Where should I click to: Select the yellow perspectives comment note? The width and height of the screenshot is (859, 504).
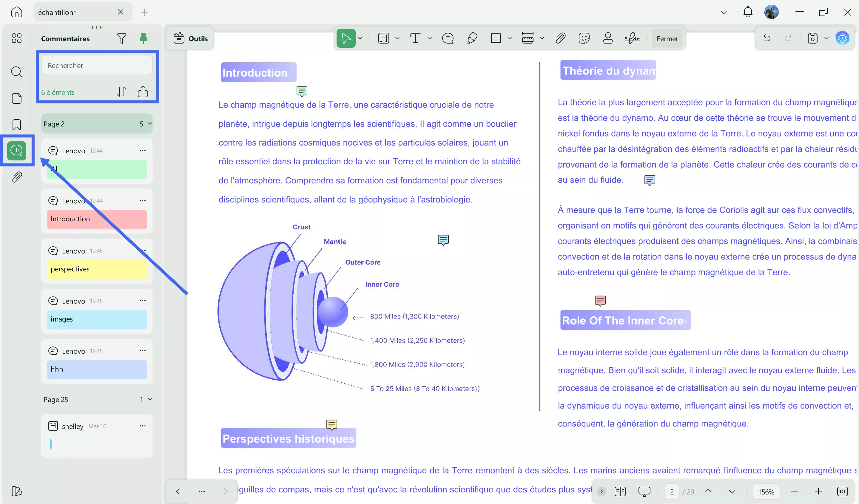pos(97,269)
